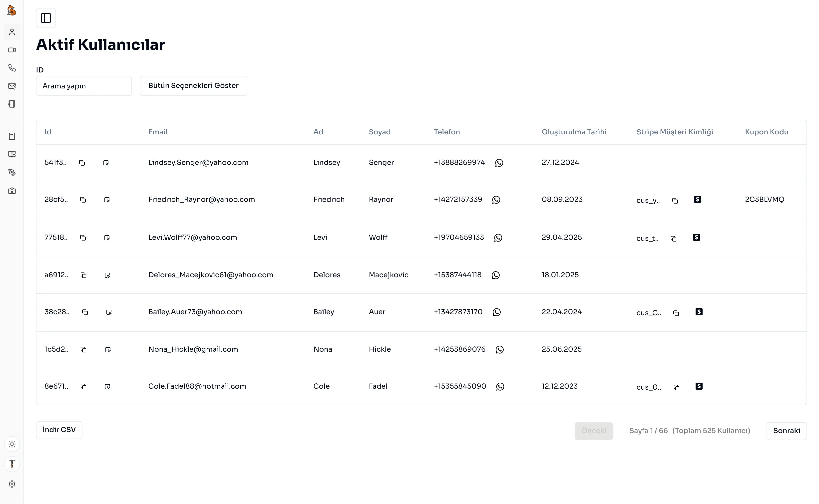This screenshot has height=504, width=819.
Task: Open Stripe page for Levi Wolff
Action: (x=696, y=237)
